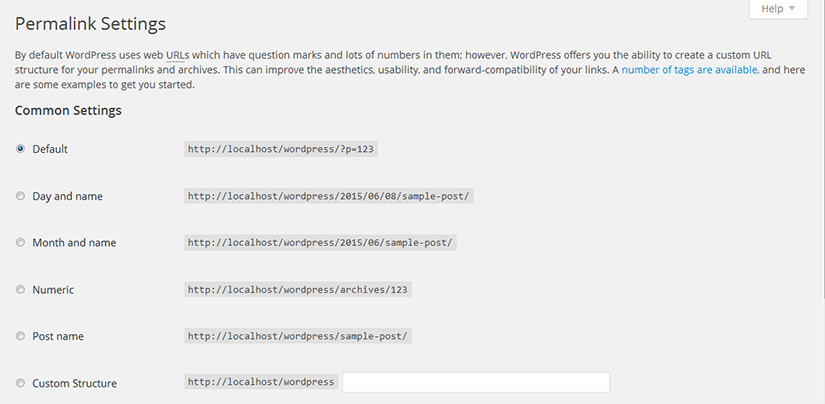
Task: Select the Custom Structure radio button
Action: pos(21,383)
